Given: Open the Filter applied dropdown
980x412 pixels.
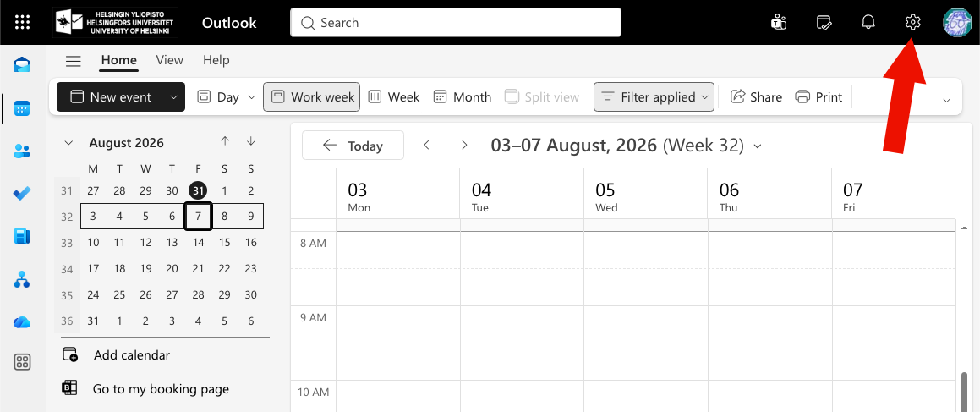Looking at the screenshot, I should [654, 97].
